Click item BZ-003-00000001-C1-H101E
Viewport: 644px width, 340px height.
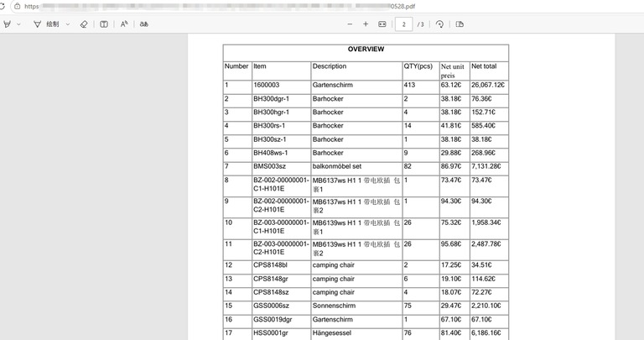(x=281, y=227)
